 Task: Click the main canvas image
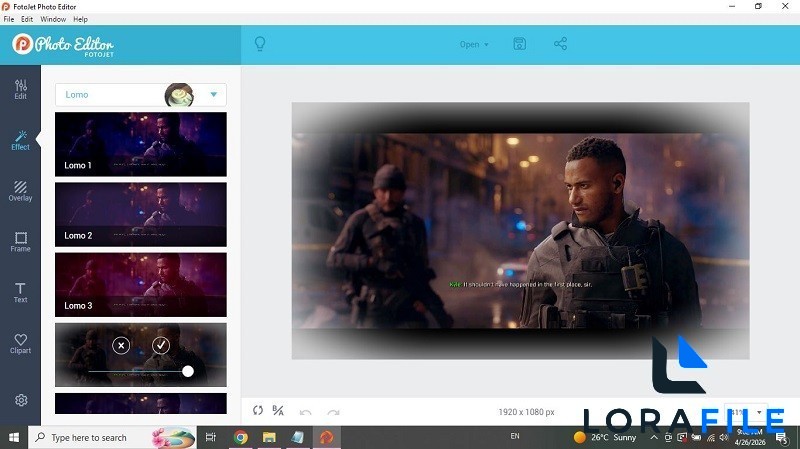pos(520,231)
